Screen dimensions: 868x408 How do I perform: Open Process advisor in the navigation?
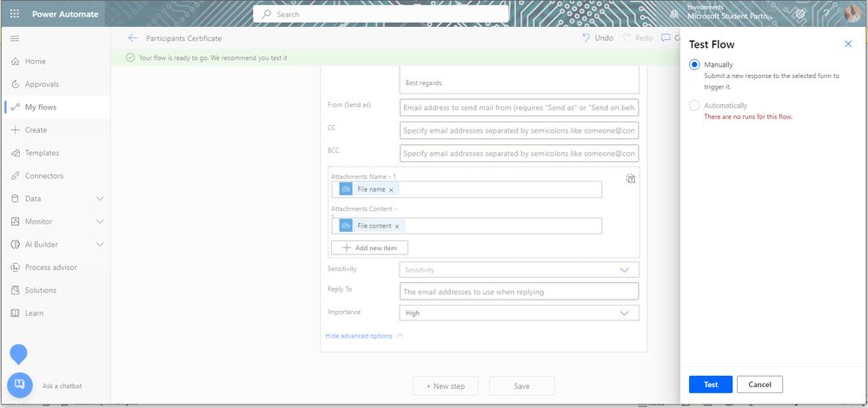51,267
